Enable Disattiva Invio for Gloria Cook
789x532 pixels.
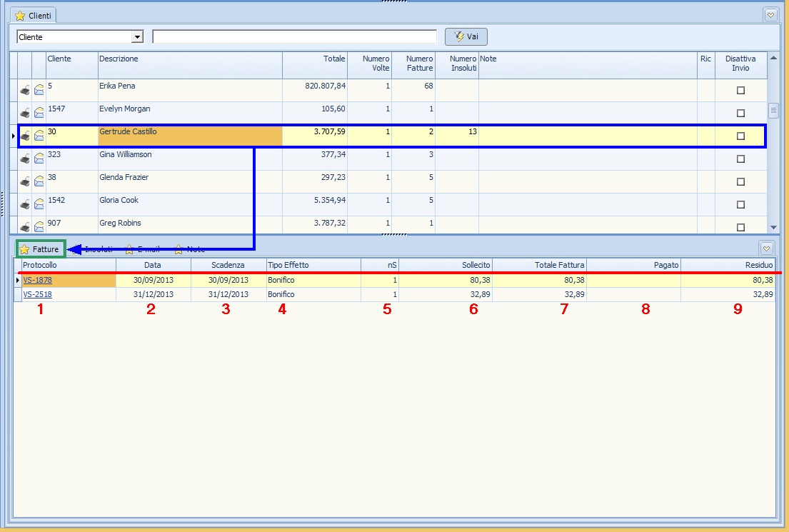740,205
